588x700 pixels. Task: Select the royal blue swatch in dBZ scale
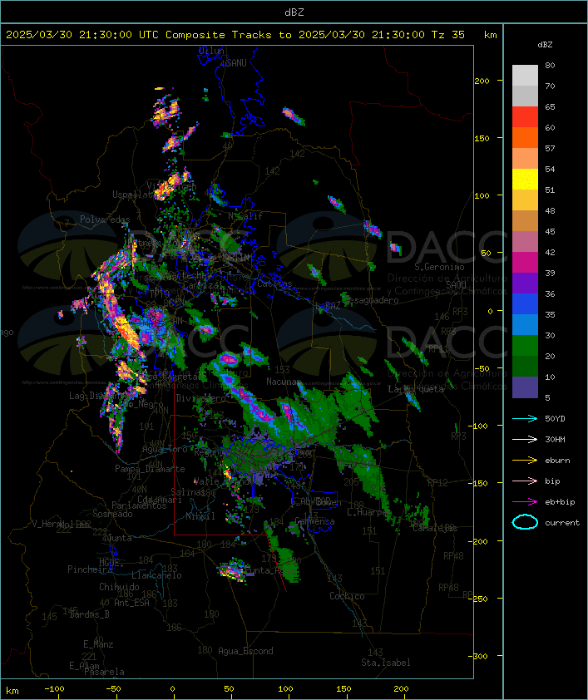coord(525,303)
